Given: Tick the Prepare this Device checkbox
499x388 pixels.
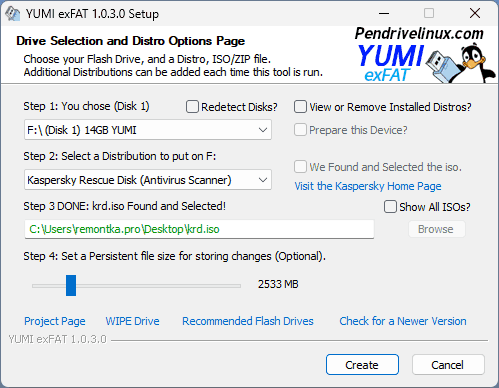Looking at the screenshot, I should (x=300, y=130).
